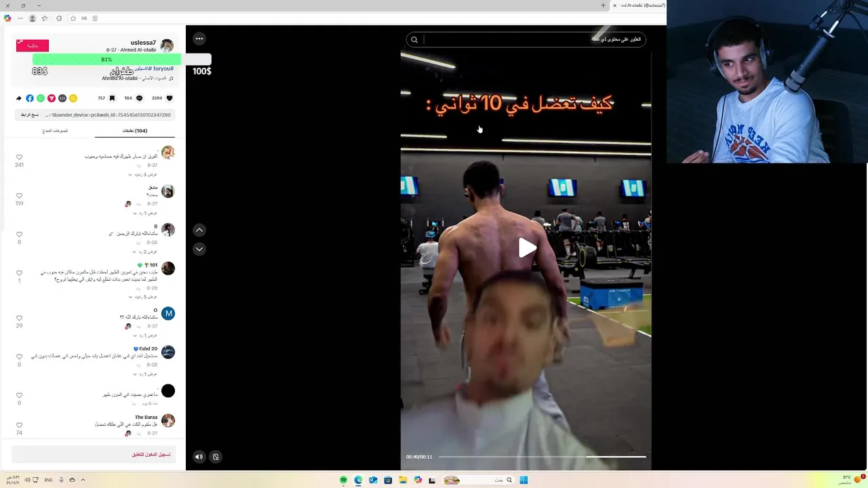This screenshot has width=868, height=488.
Task: Open uslessa7 profile avatar
Action: pos(167,45)
